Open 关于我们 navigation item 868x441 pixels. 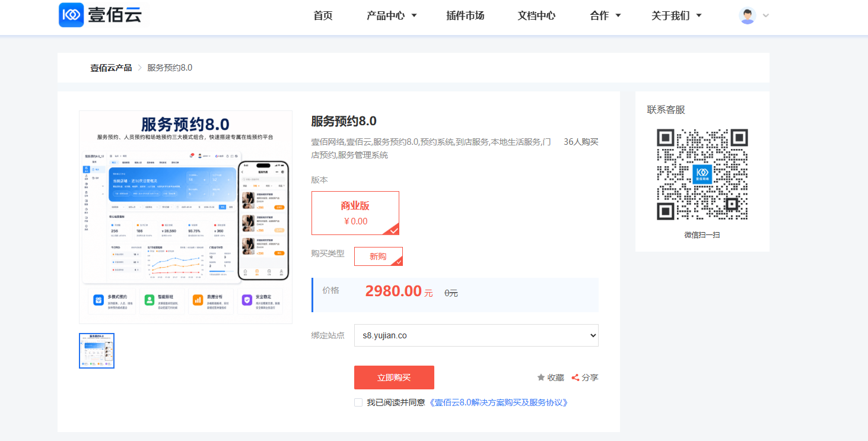pos(670,15)
